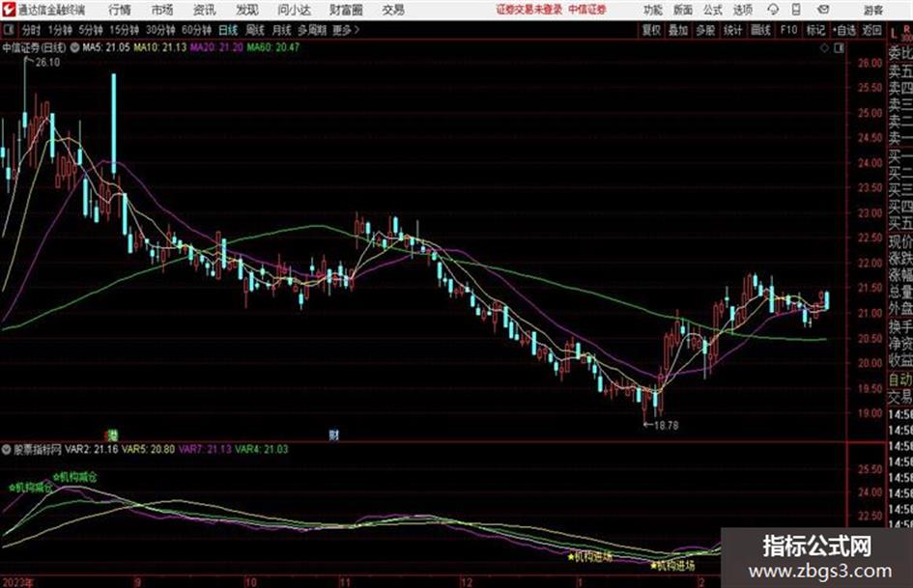This screenshot has height=588, width=913.
Task: Click the VAR2: 21.16 indicator value
Action: click(92, 449)
